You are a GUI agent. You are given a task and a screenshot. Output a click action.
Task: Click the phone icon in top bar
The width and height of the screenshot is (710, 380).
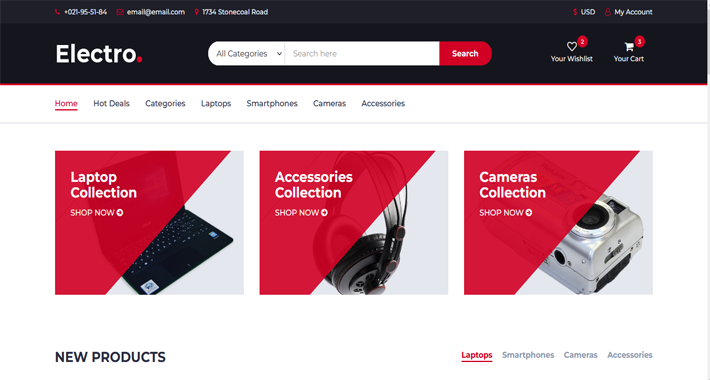58,12
